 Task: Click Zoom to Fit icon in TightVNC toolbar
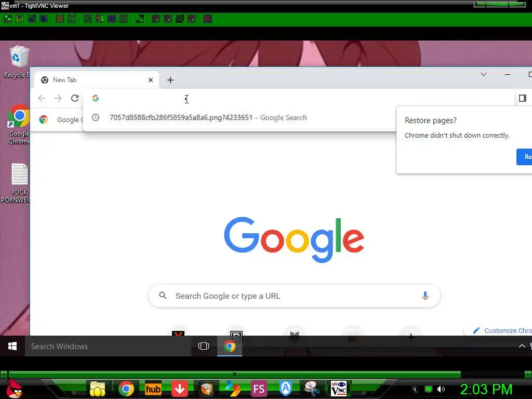(x=192, y=19)
